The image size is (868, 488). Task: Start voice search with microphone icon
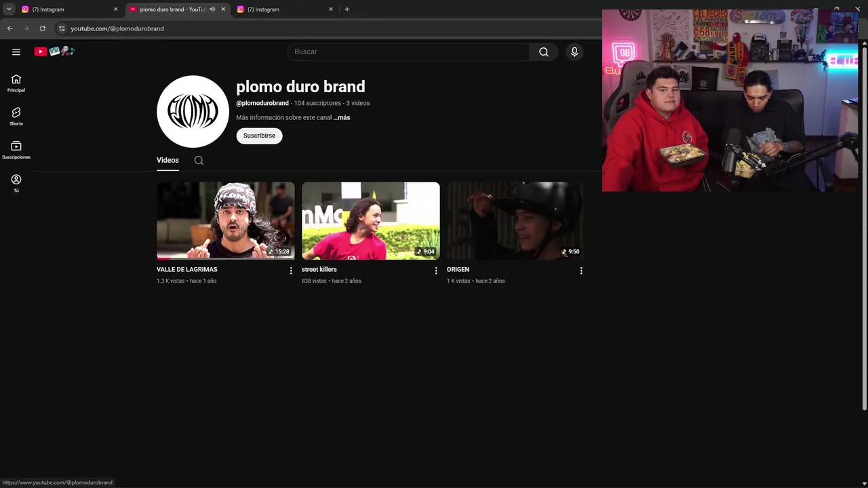click(x=574, y=52)
